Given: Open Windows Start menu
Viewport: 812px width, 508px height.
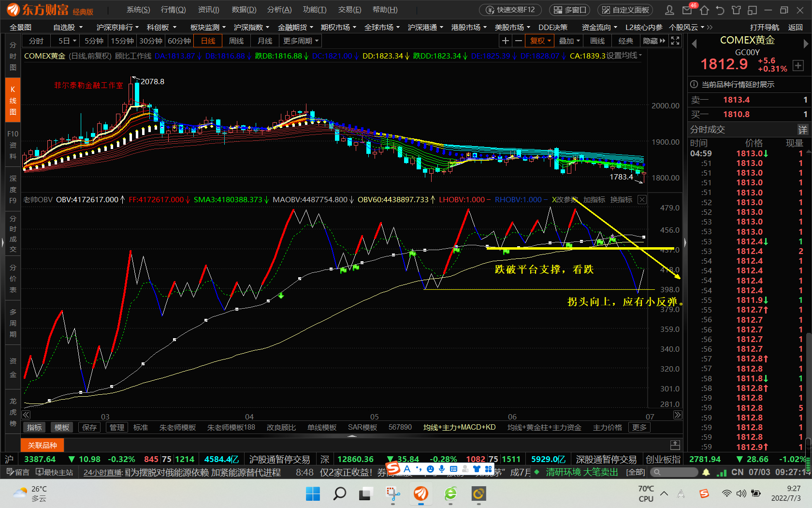Looking at the screenshot, I should 313,493.
